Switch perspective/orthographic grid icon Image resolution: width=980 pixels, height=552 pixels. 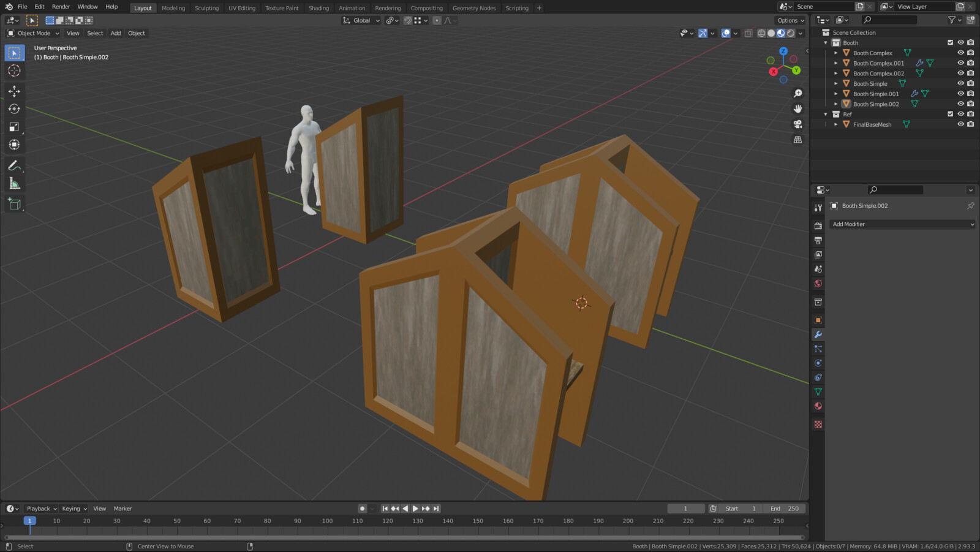(x=797, y=140)
